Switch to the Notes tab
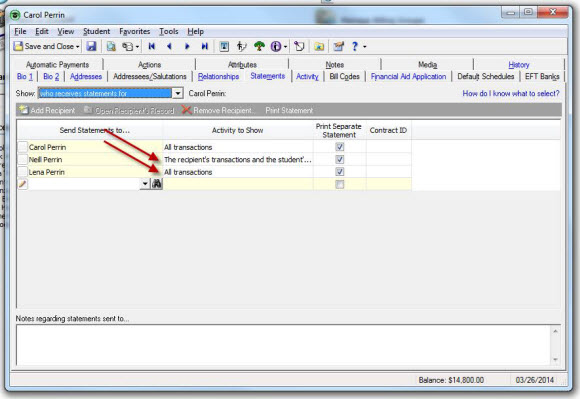 click(x=335, y=64)
